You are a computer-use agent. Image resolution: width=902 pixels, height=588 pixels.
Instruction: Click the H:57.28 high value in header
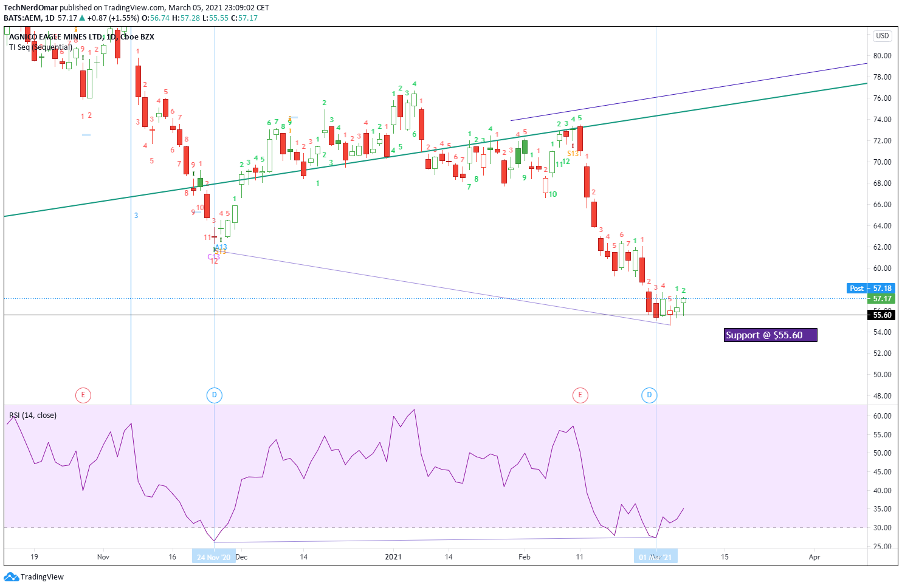186,18
